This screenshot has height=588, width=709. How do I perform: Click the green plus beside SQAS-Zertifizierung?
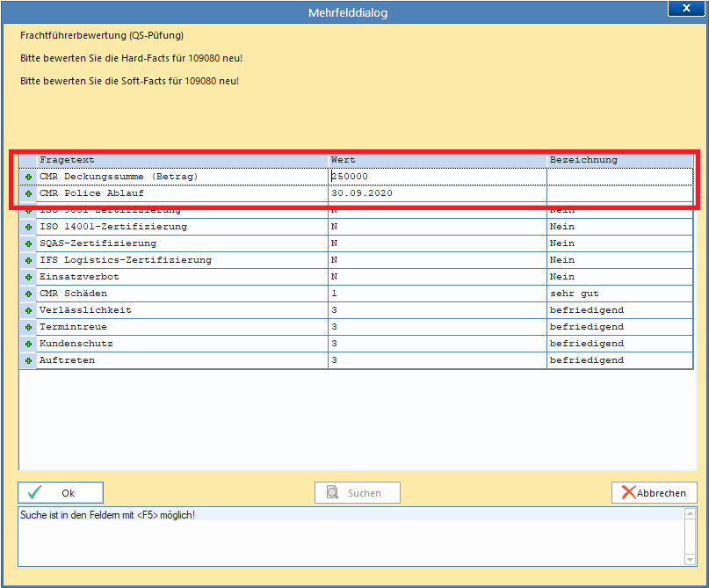pyautogui.click(x=28, y=243)
